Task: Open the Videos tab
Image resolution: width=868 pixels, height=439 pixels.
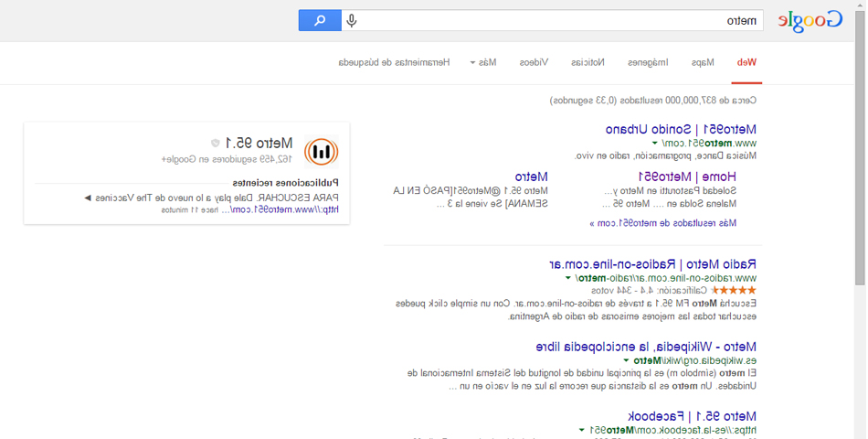Action: click(534, 62)
